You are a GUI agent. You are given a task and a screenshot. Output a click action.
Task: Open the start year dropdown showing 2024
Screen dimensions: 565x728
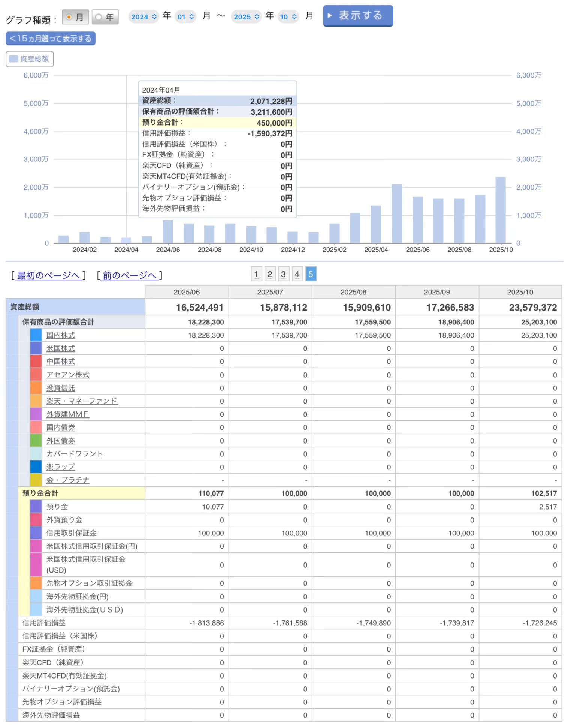(143, 17)
